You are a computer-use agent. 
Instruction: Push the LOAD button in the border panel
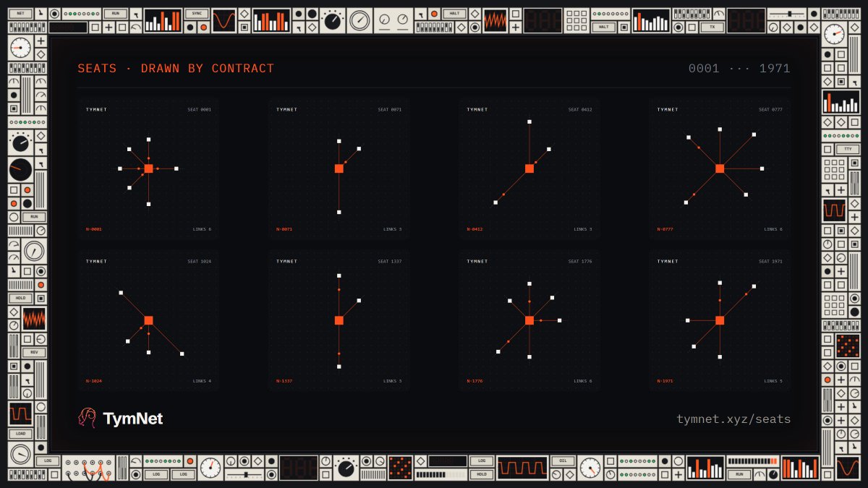pyautogui.click(x=20, y=434)
